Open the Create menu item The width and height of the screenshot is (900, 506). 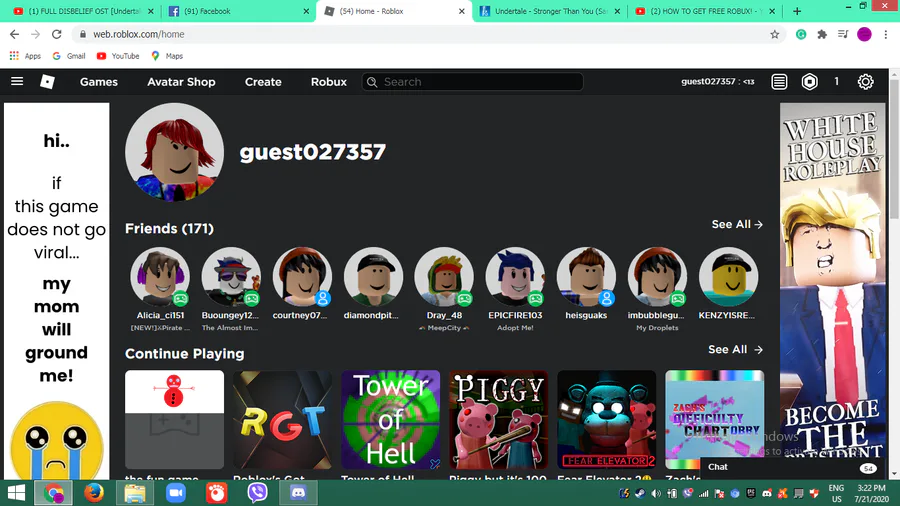tap(263, 82)
